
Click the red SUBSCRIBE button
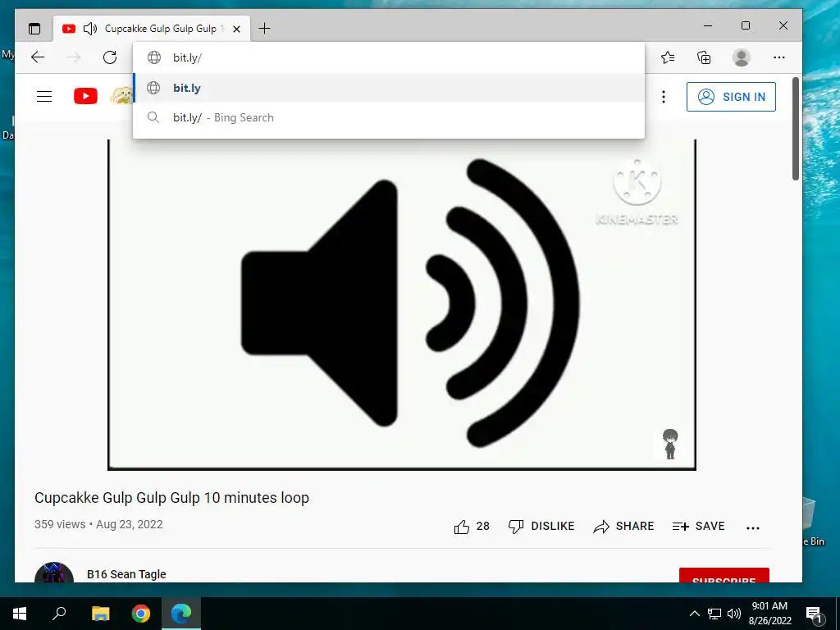724,575
